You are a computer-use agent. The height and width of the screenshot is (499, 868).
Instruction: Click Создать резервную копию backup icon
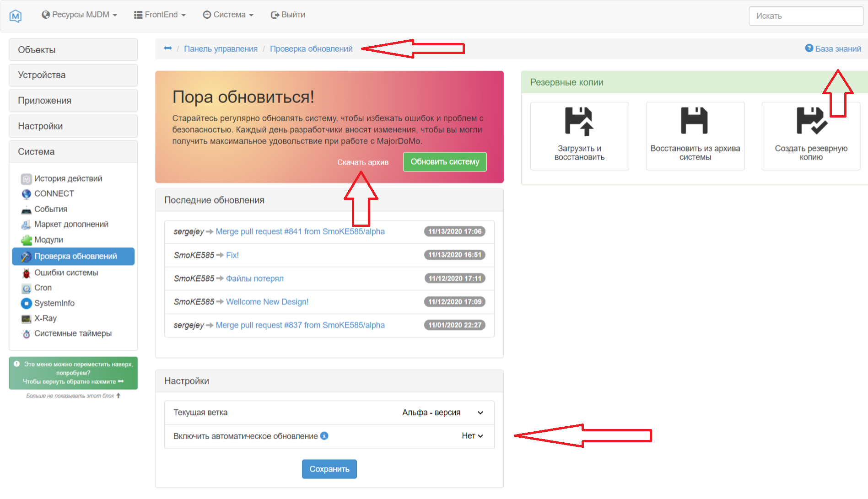pyautogui.click(x=810, y=121)
